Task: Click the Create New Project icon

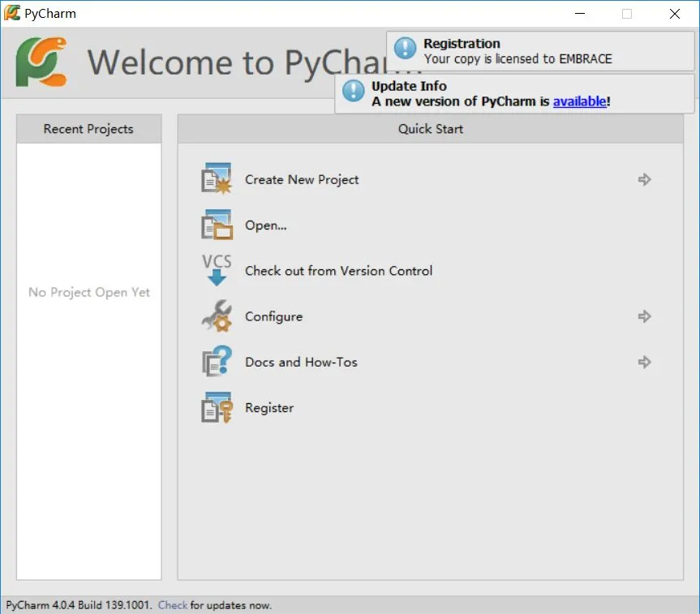Action: 217,178
